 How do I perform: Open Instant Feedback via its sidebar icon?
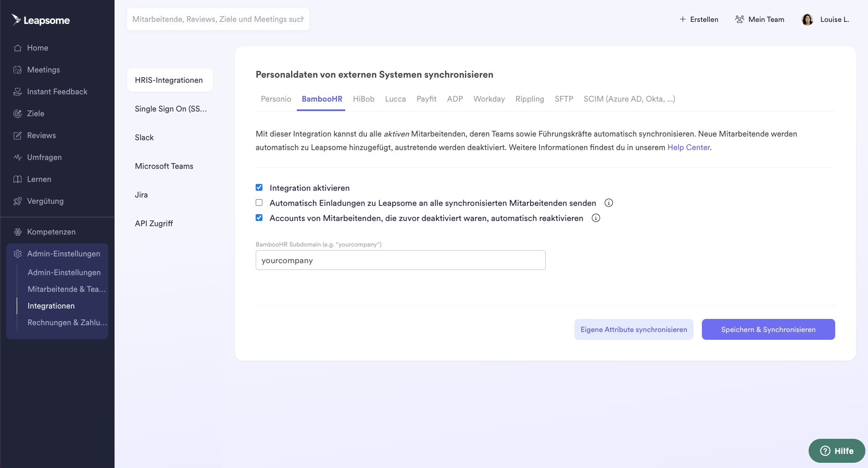[18, 92]
